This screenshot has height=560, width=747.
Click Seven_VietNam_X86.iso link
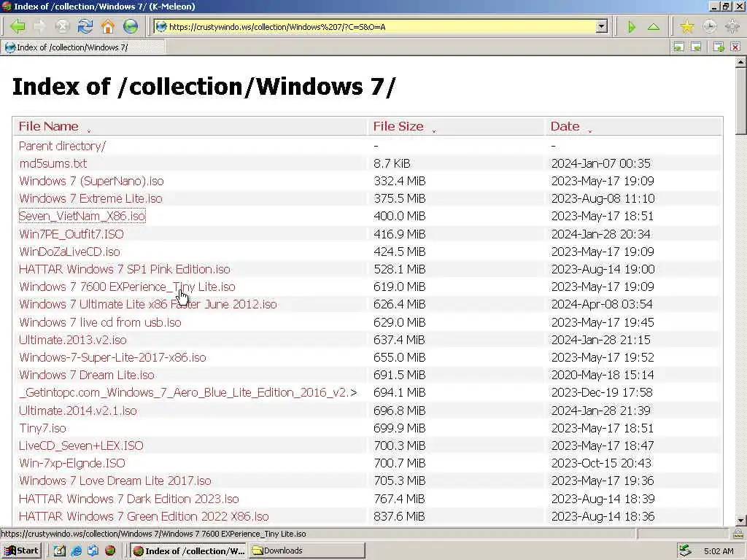82,216
